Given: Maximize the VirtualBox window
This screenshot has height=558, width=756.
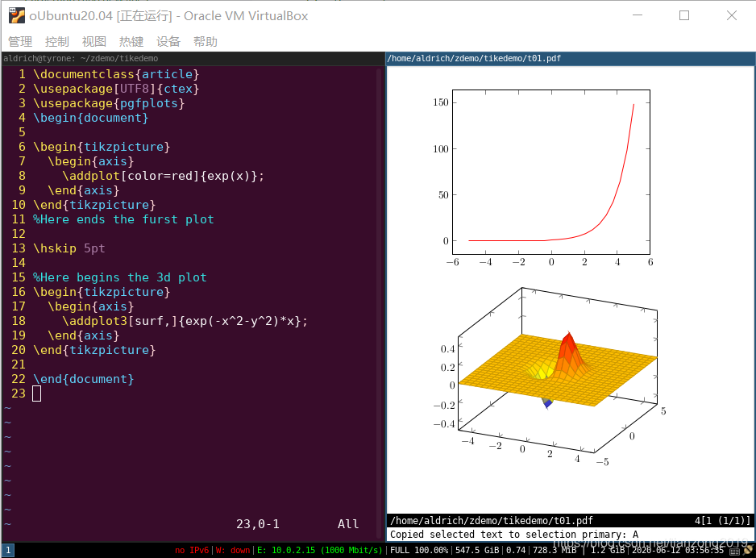Looking at the screenshot, I should click(x=684, y=15).
